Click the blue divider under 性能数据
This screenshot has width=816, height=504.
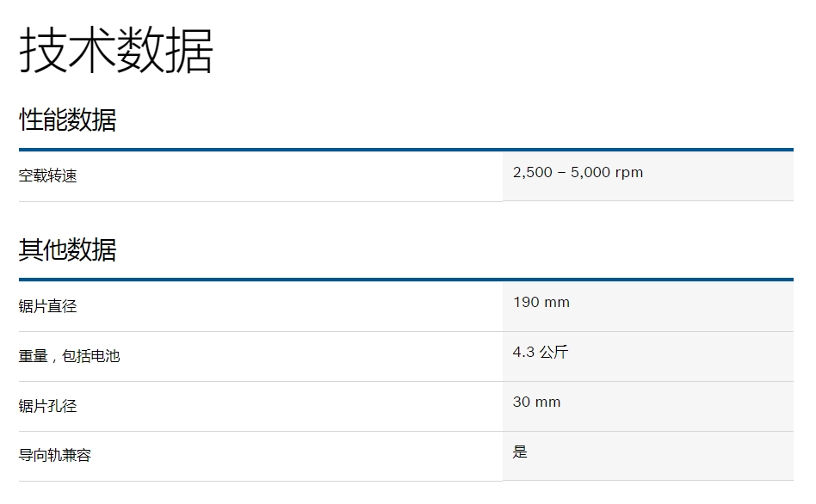point(406,150)
